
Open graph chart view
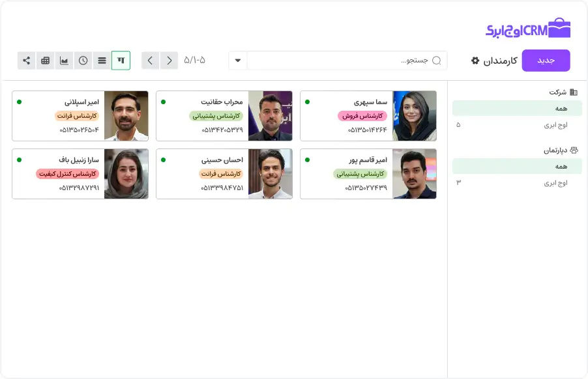click(x=64, y=61)
